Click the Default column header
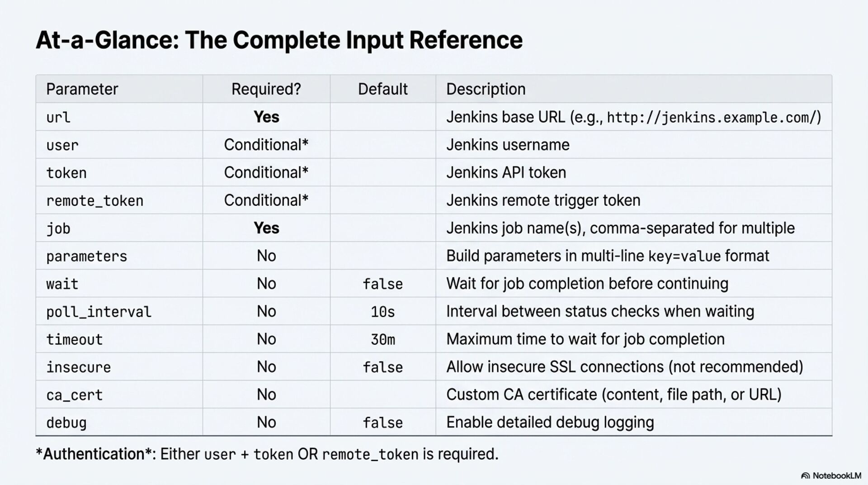Viewport: 868px width, 485px height. pyautogui.click(x=382, y=89)
